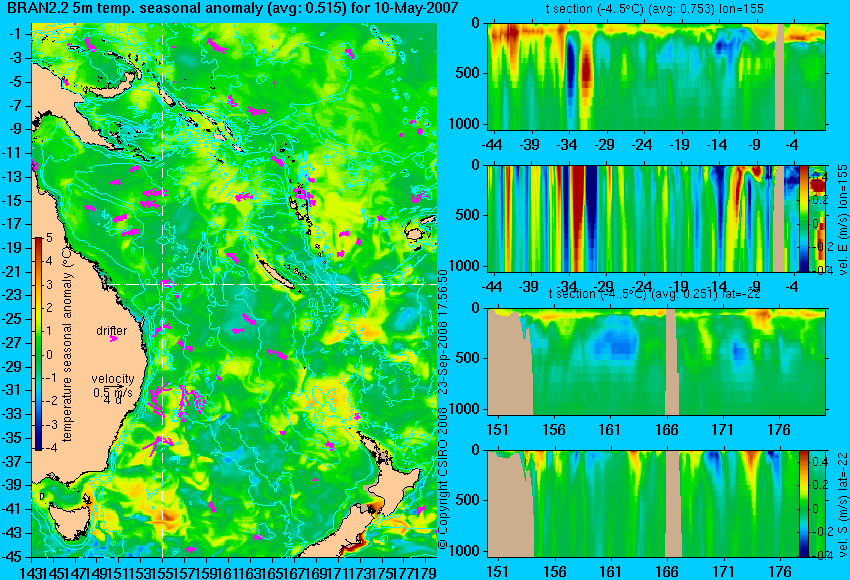Click the '-23' latitude label on the map axis

click(x=12, y=295)
